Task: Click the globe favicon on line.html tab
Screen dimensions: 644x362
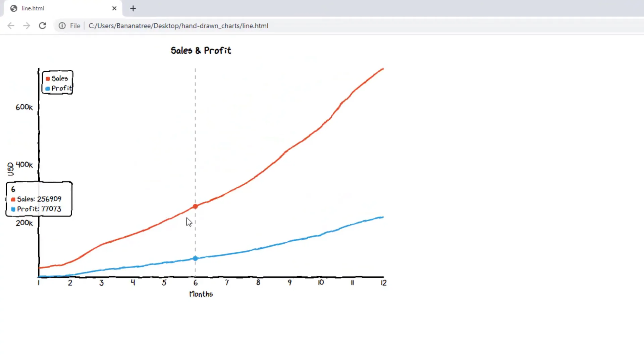Action: [14, 8]
